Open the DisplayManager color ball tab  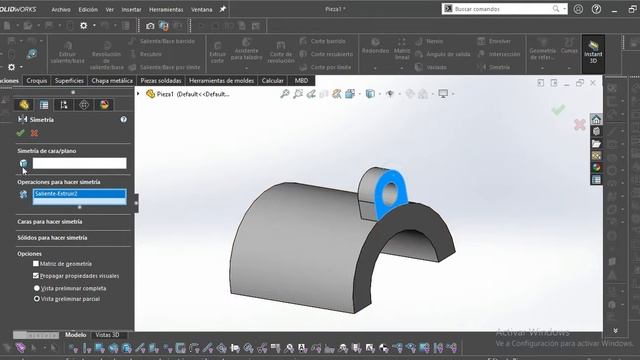104,105
